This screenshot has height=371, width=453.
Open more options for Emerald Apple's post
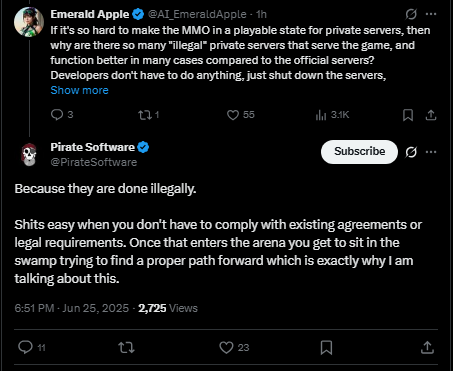tap(431, 14)
